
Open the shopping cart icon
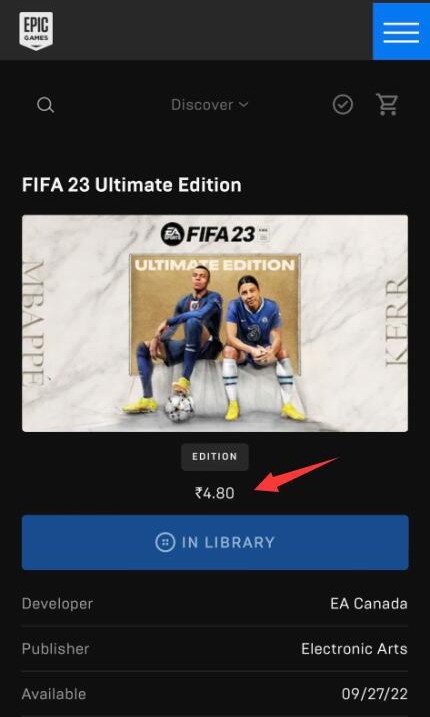[387, 105]
